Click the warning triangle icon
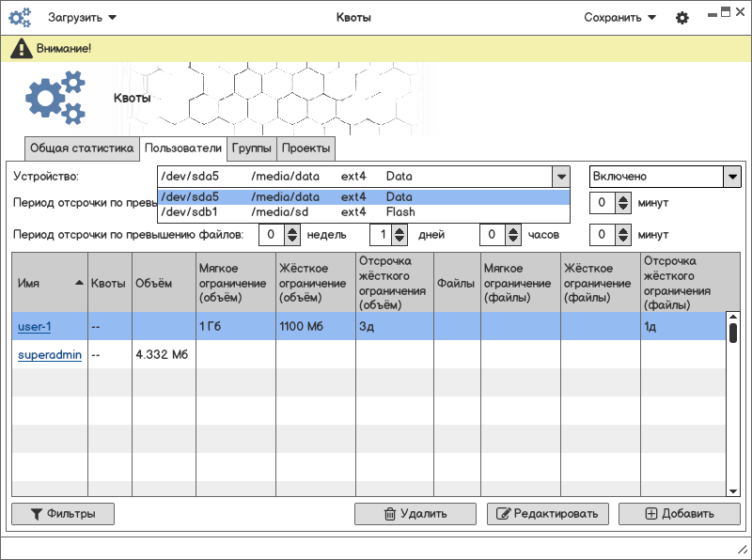The width and height of the screenshot is (752, 560). tap(21, 49)
